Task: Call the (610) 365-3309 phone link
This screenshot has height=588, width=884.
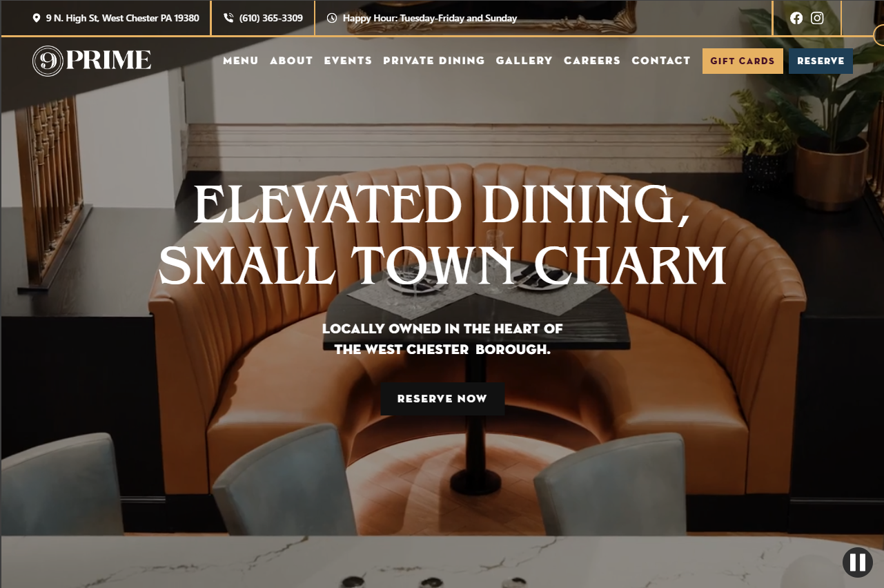Action: click(271, 18)
